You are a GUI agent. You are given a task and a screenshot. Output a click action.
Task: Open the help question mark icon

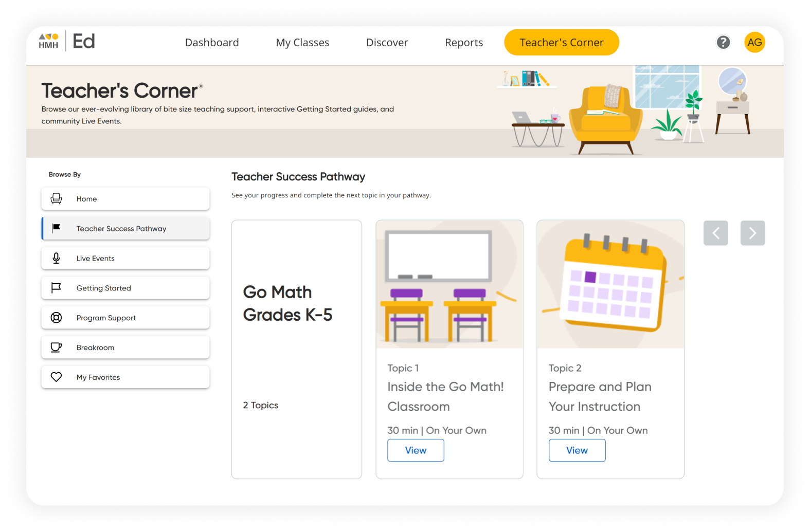point(723,42)
